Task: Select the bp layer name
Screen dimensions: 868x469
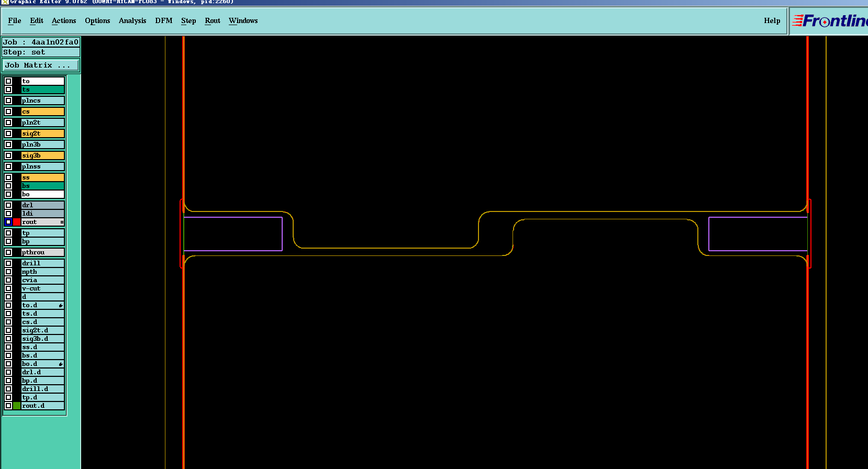Action: [43, 241]
